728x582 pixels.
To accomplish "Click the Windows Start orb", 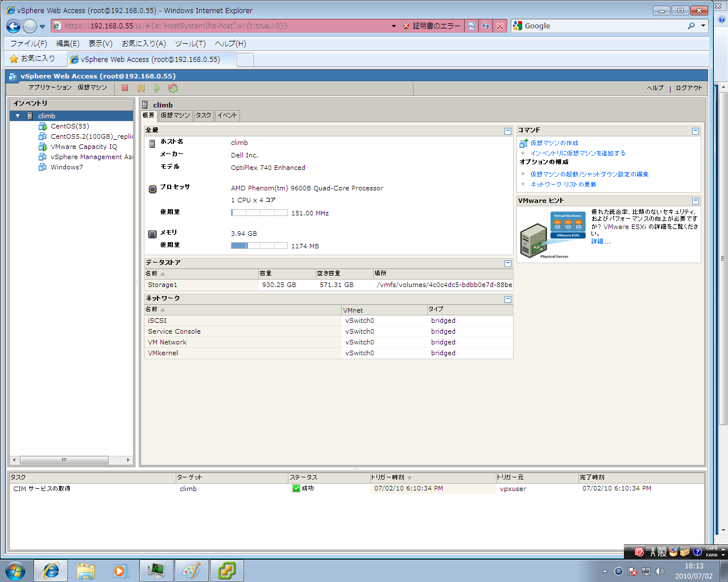I will pyautogui.click(x=15, y=571).
